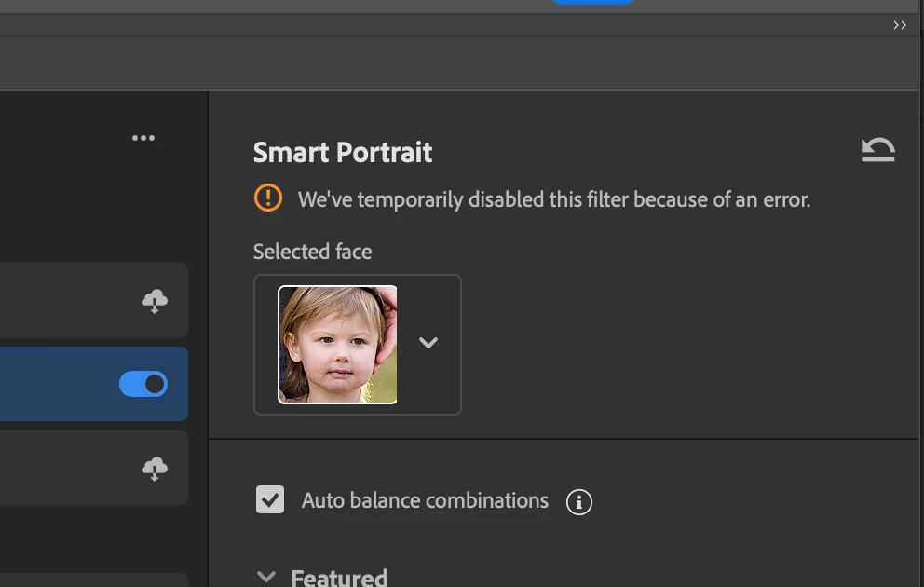Screen dimensions: 924x587
Task: Click the Auto balance combinations label
Action: [x=425, y=500]
